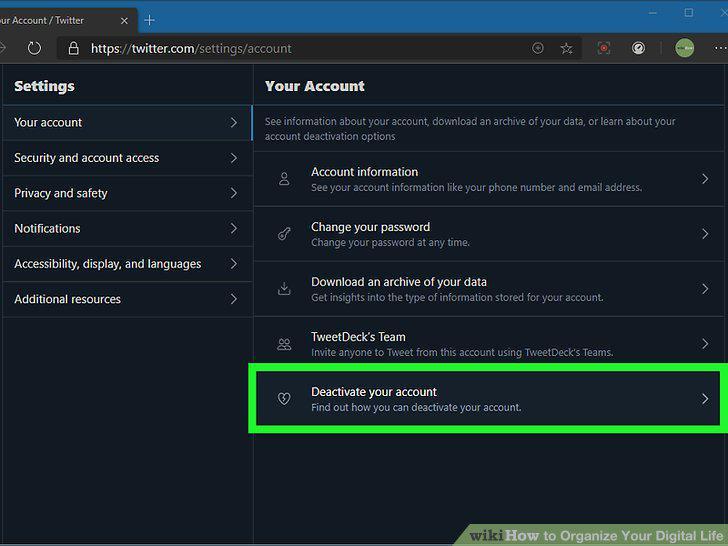Click chevron on Download an archive row
This screenshot has width=728, height=546.
705,289
